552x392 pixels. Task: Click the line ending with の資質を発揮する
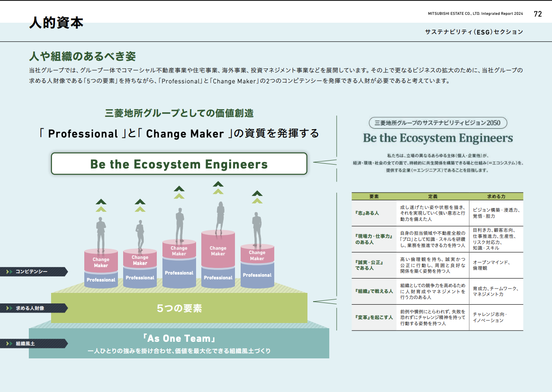[x=179, y=133]
